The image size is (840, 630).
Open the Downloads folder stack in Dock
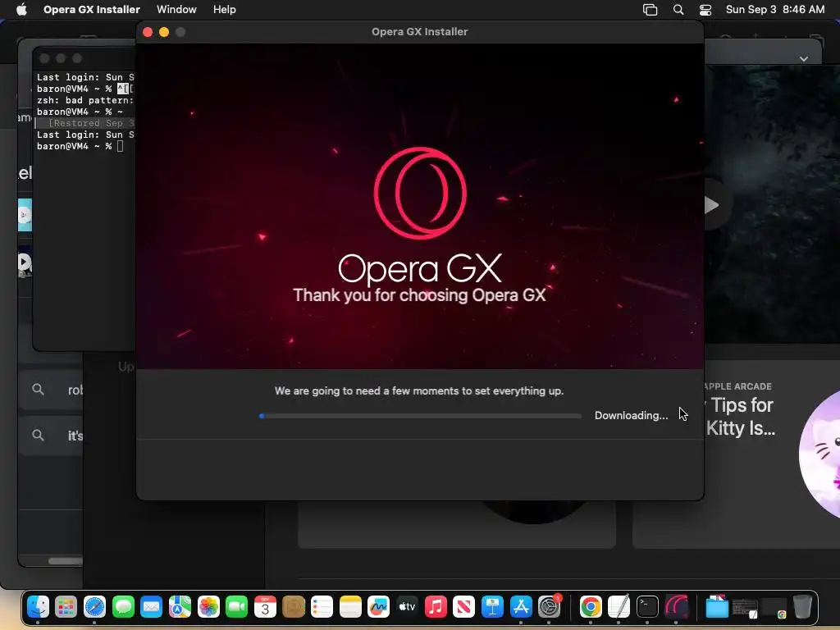[x=717, y=607]
